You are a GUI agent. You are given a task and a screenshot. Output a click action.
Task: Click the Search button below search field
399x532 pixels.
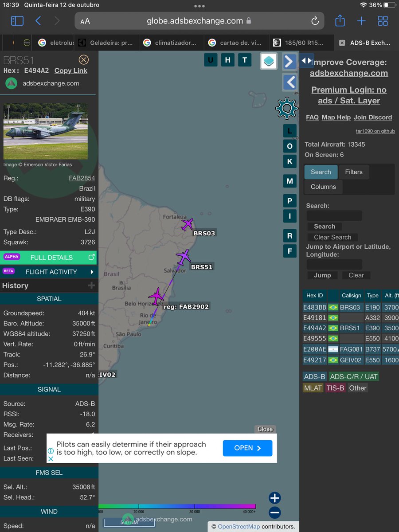pyautogui.click(x=325, y=226)
